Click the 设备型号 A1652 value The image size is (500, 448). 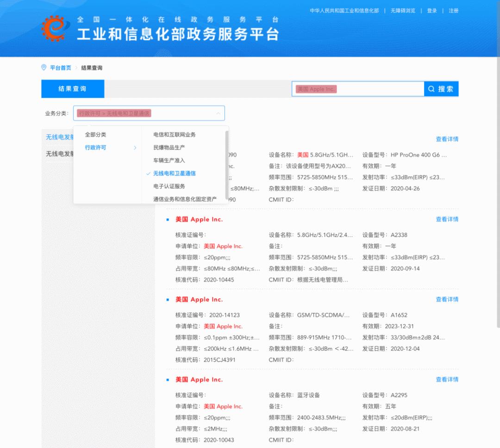coord(399,315)
